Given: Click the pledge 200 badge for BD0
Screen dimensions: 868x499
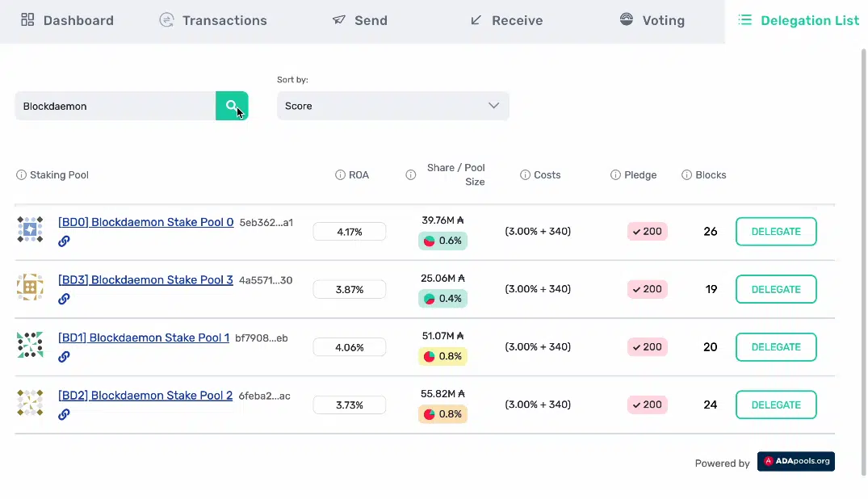Looking at the screenshot, I should [x=647, y=232].
